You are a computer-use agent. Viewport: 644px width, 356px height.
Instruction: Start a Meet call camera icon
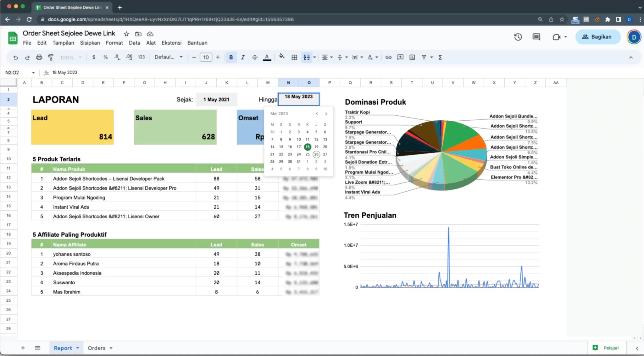pos(557,37)
